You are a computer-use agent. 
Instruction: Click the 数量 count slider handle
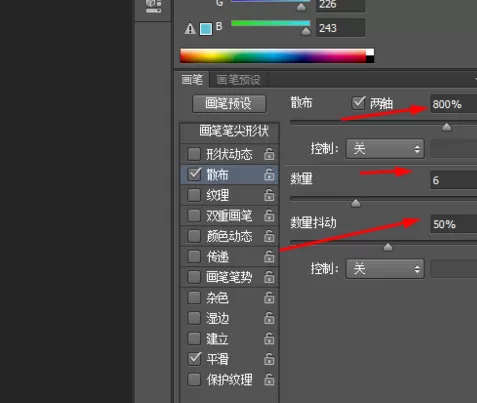356,203
